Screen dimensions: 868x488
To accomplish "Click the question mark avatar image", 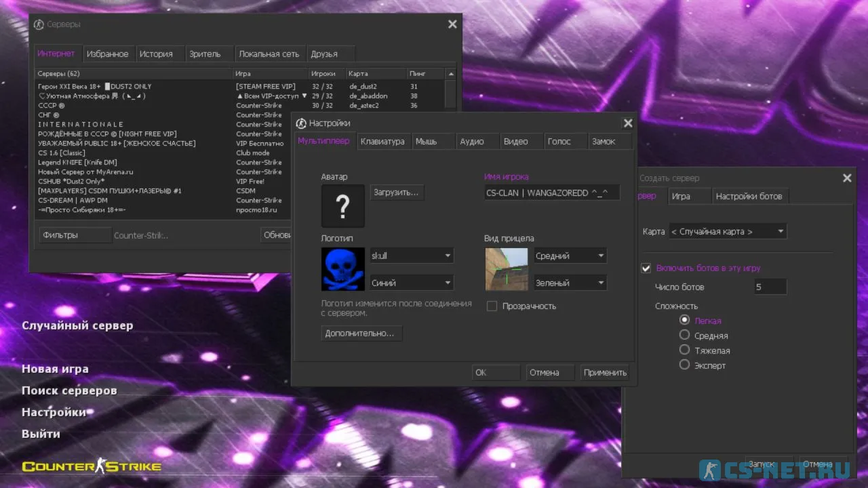I will pos(342,206).
